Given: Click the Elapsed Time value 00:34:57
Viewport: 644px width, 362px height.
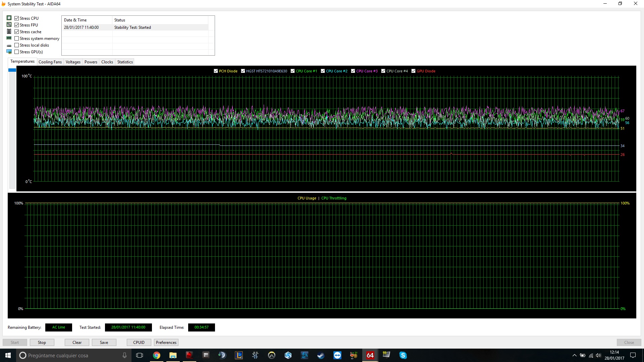Looking at the screenshot, I should [x=202, y=327].
